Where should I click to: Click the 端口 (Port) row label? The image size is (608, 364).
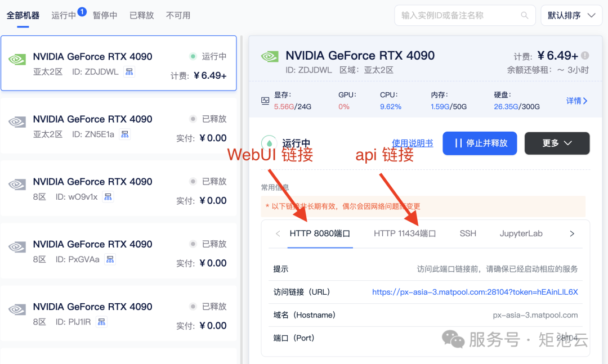[x=293, y=338]
